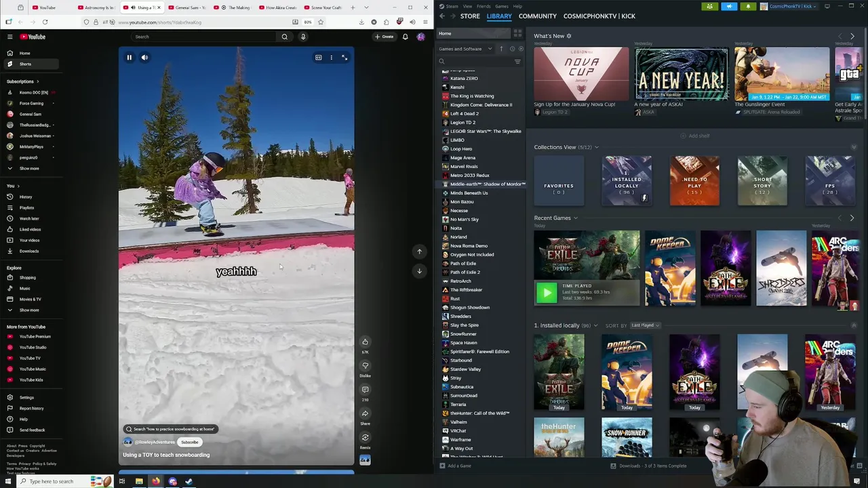Focus the YouTube search field
This screenshot has width=868, height=488.
203,37
